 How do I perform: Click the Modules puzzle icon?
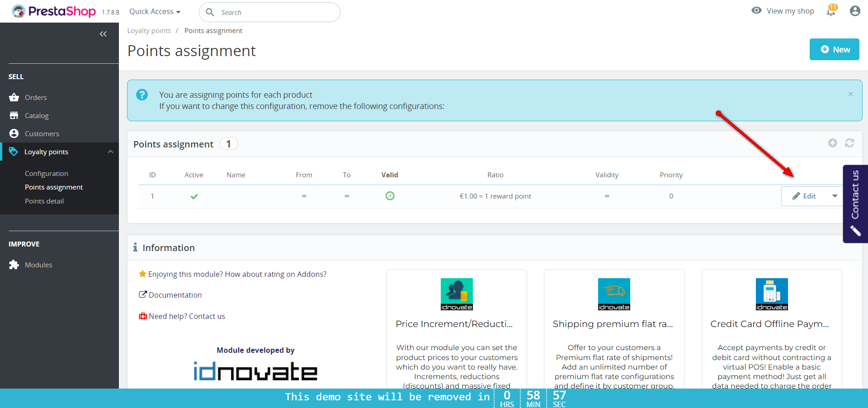coord(14,265)
